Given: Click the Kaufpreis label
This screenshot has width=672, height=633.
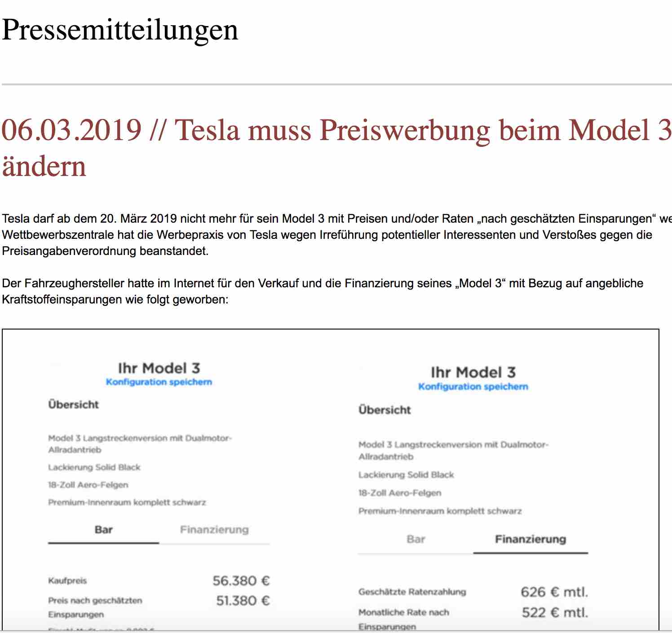Looking at the screenshot, I should tap(67, 581).
